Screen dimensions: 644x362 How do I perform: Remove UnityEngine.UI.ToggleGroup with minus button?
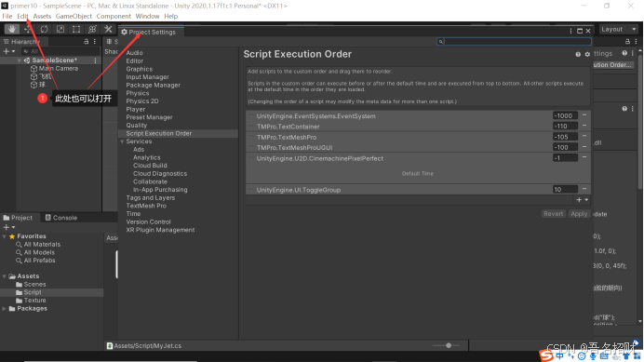[x=584, y=189]
